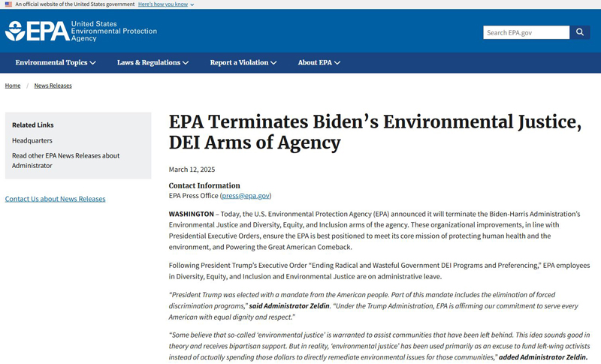Expand the "Here's how you know" chevron
601x364 pixels.
tap(192, 5)
